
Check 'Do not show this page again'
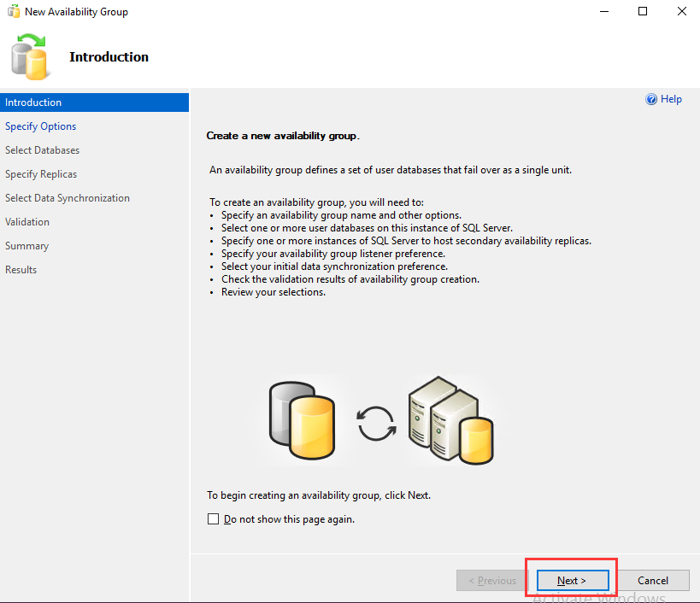[x=214, y=518]
